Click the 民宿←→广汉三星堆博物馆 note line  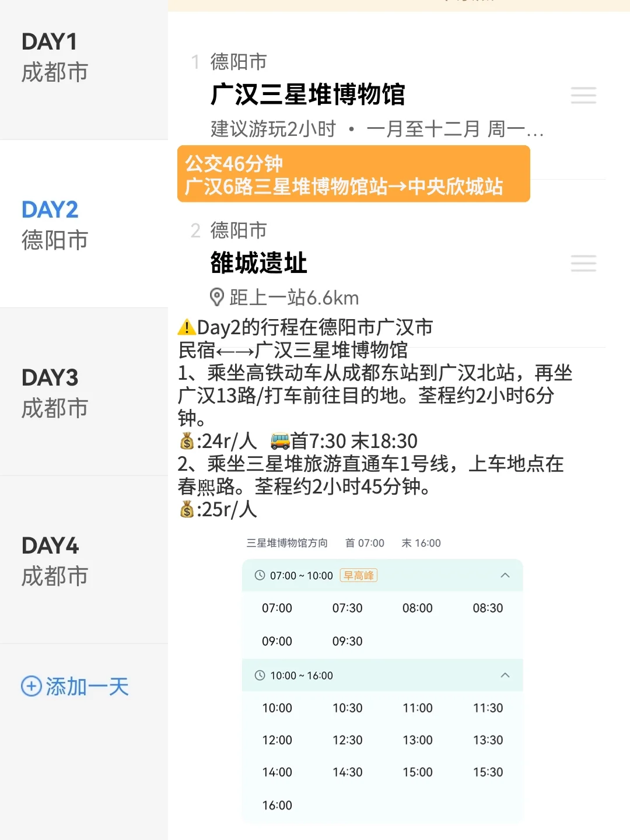[x=293, y=350]
